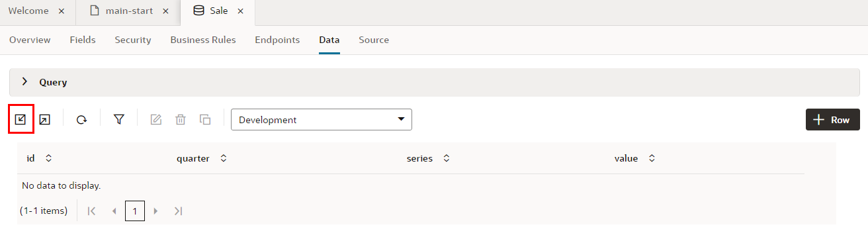Open the Business Rules tab
This screenshot has width=868, height=245.
tap(203, 40)
